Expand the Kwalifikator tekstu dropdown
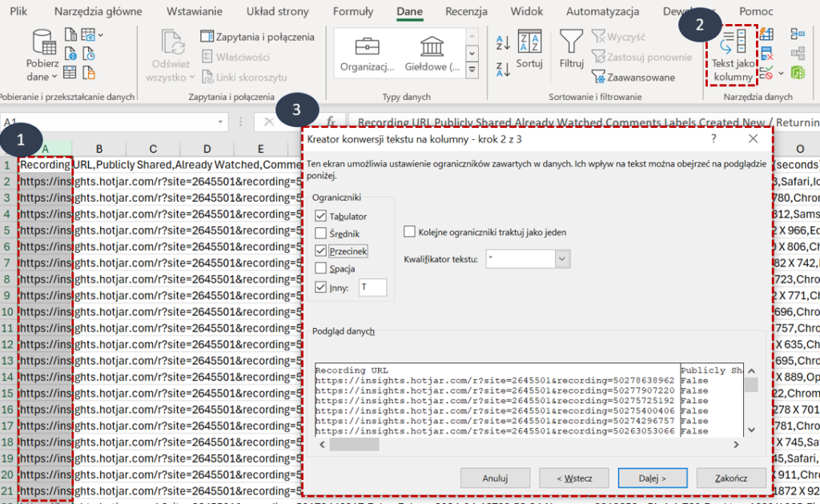Viewport: 820px width, 504px height. pyautogui.click(x=562, y=259)
